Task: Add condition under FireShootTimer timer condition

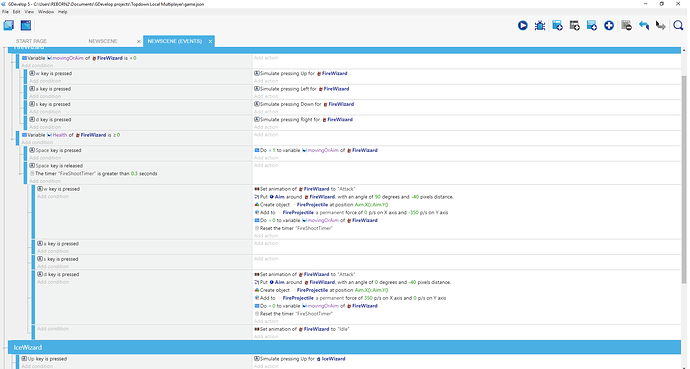Action: 45,181
